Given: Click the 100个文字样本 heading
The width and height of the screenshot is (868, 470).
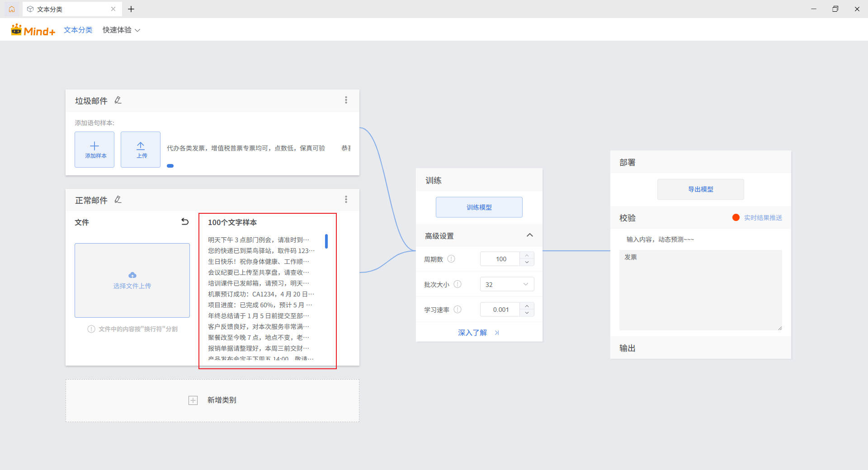Looking at the screenshot, I should click(x=232, y=222).
